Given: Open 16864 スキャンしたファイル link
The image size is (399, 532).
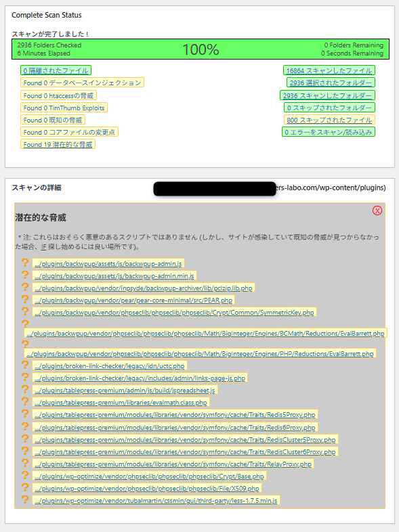Looking at the screenshot, I should [x=329, y=70].
